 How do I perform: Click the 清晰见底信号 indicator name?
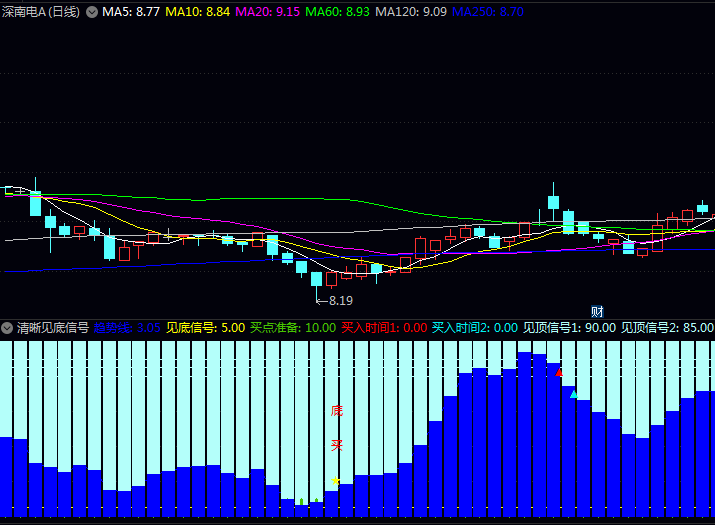point(52,327)
